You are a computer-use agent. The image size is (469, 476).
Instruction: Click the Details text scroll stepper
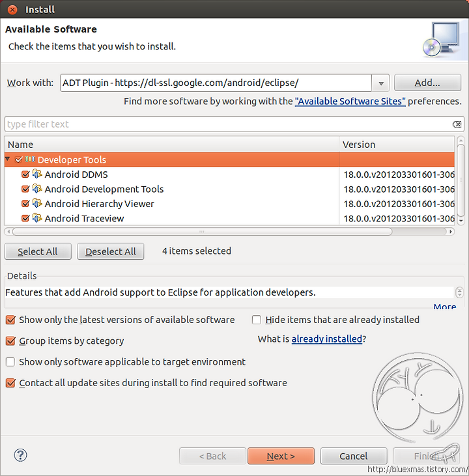tap(459, 292)
